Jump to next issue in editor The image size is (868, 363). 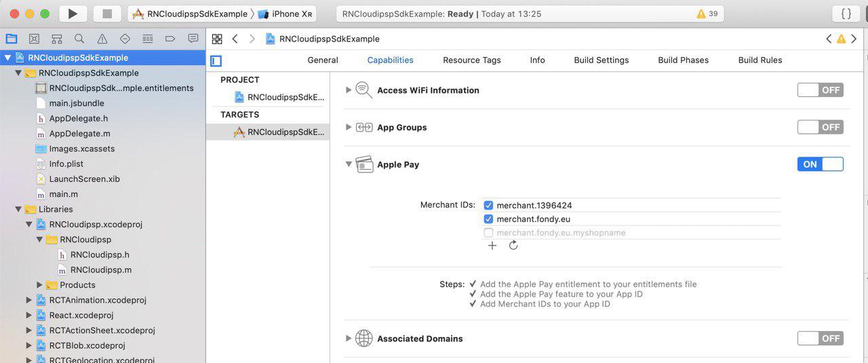(x=854, y=39)
